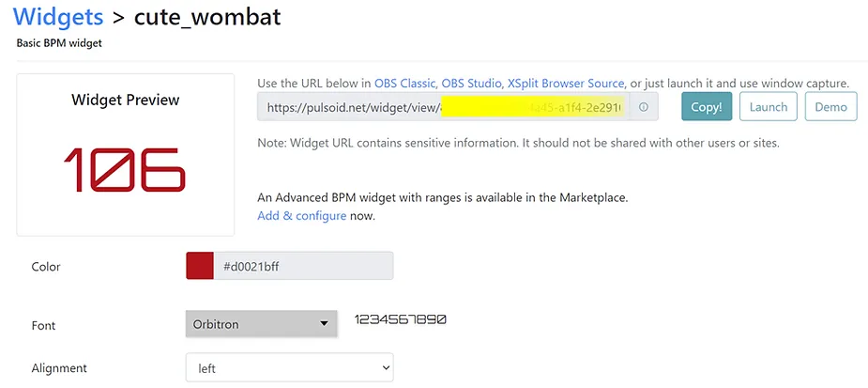Select the Orbitron font combo box
The image size is (868, 388).
(x=261, y=324)
